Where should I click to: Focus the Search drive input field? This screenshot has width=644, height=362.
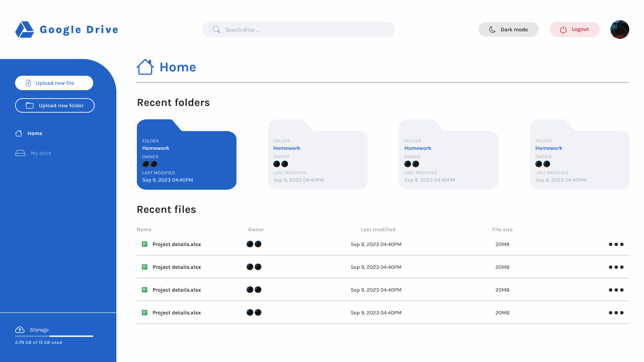(x=302, y=29)
